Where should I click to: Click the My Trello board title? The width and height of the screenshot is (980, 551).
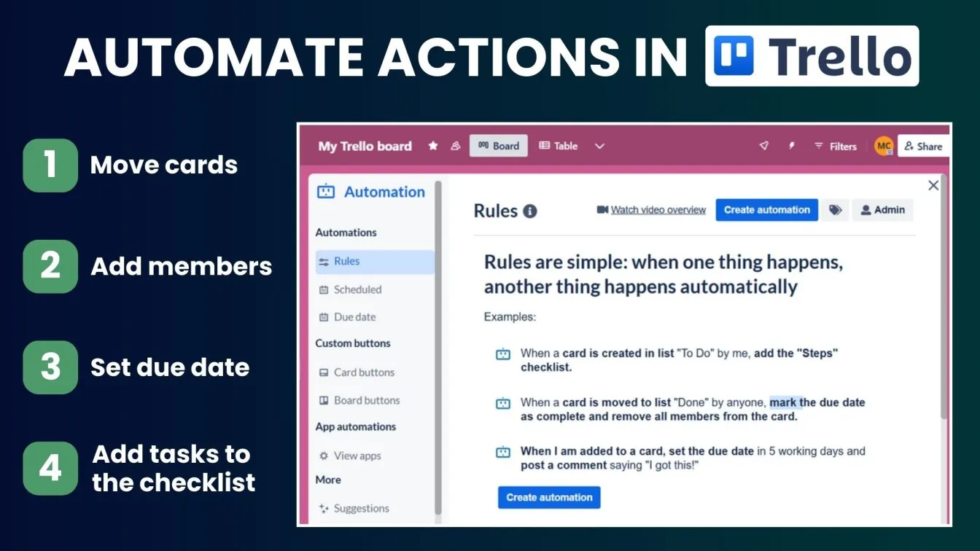click(365, 146)
